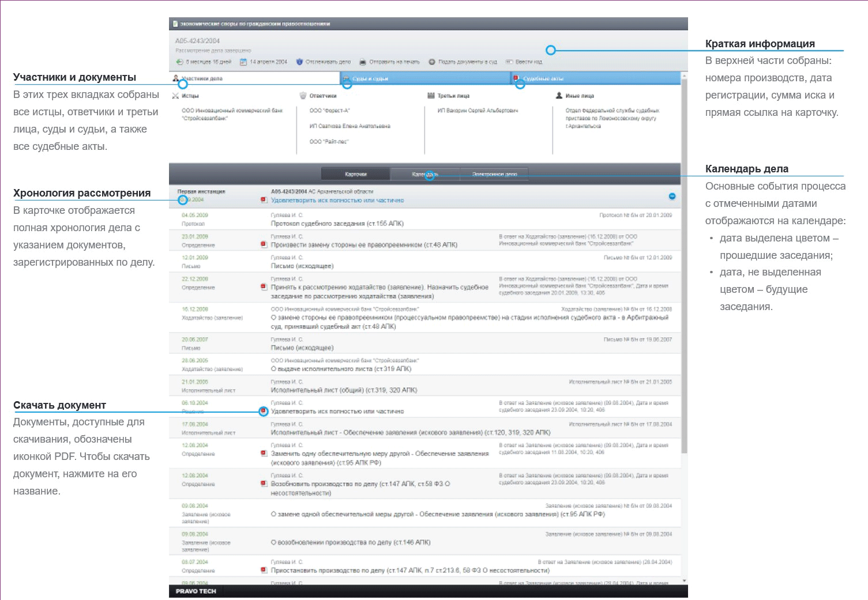Select the Карточки view button
This screenshot has height=600, width=868.
(x=355, y=174)
